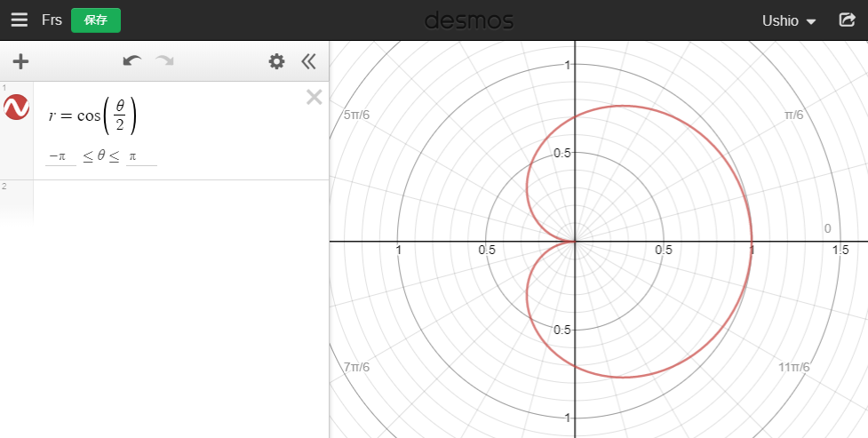Redo the last undone action
This screenshot has height=438, width=868.
[165, 61]
